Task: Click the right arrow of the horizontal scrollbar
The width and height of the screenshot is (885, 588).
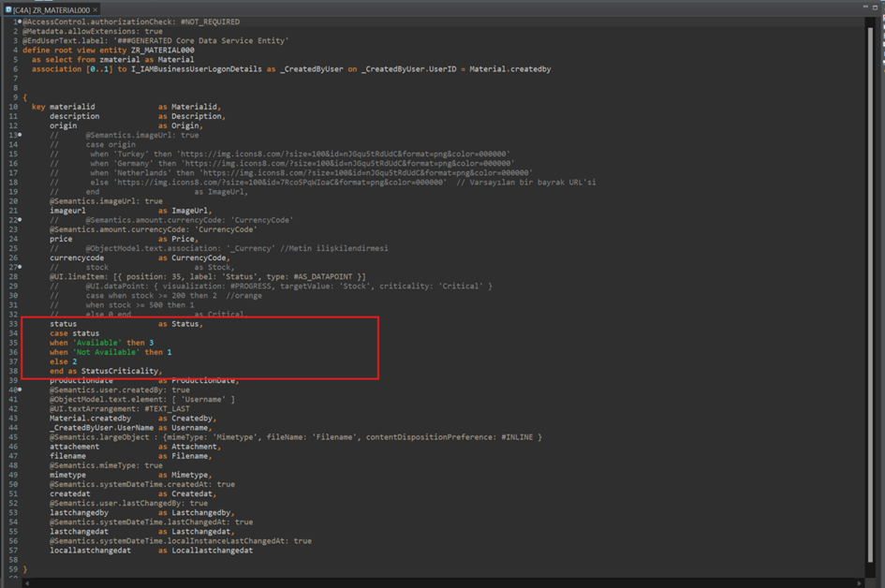Action: (858, 582)
